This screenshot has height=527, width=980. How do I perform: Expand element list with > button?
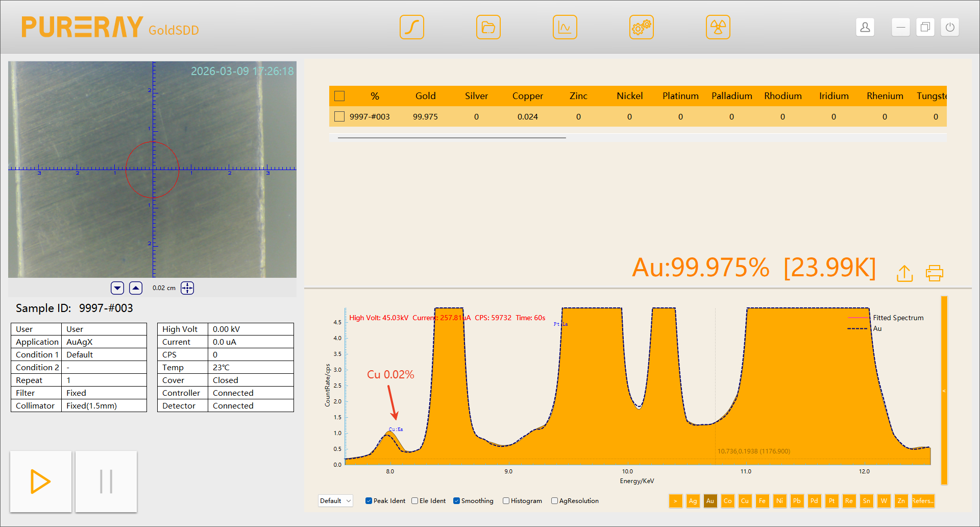675,501
